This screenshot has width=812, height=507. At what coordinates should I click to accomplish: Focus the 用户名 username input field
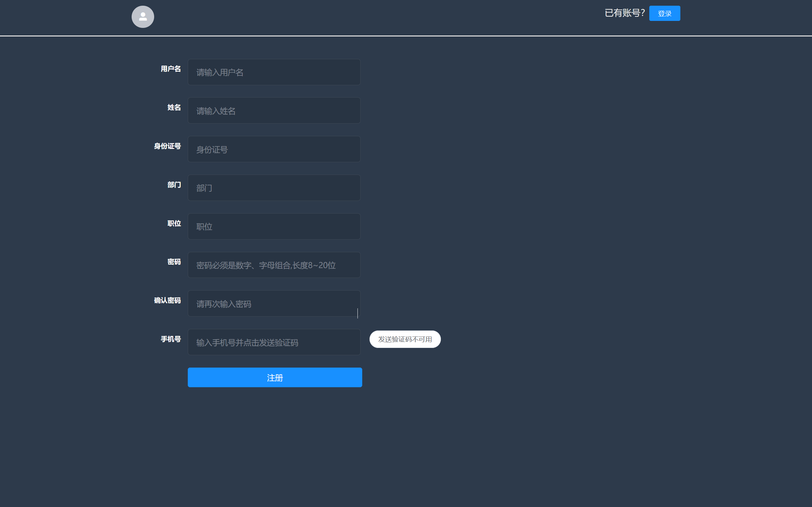pyautogui.click(x=274, y=73)
